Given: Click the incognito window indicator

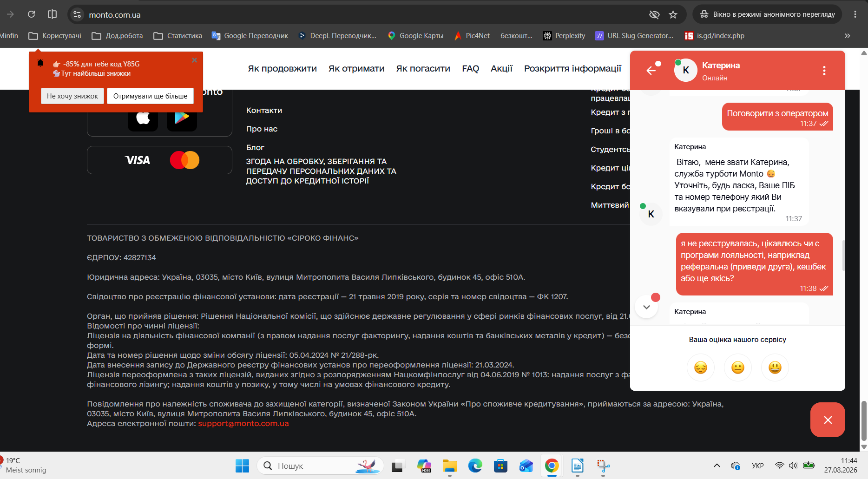Looking at the screenshot, I should pos(767,14).
